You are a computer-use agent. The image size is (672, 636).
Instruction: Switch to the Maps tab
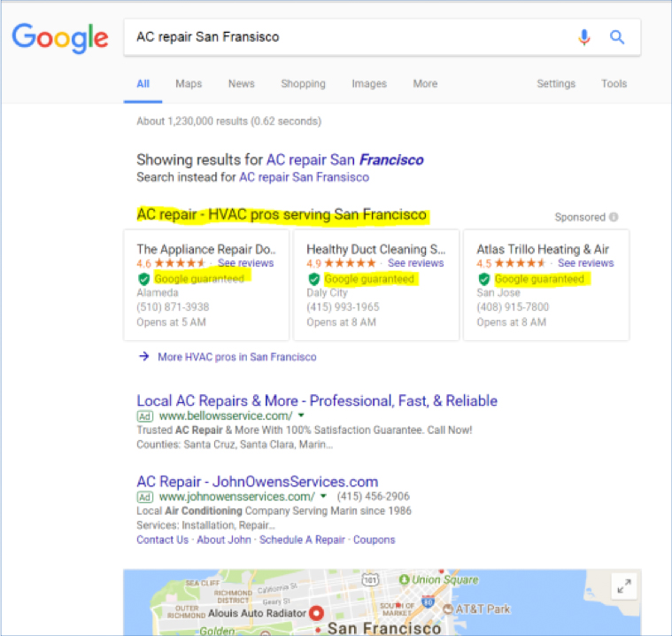[189, 83]
